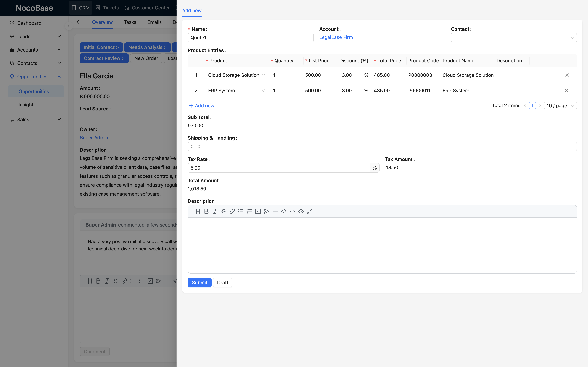588x367 pixels.
Task: Toggle bold formatting in Description editor
Action: point(206,211)
